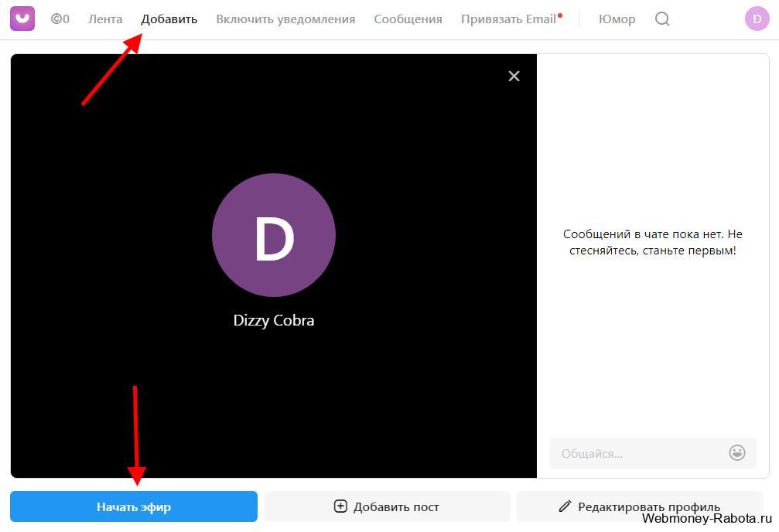The image size is (779, 532).
Task: Open the Добавить menu item
Action: 169,19
